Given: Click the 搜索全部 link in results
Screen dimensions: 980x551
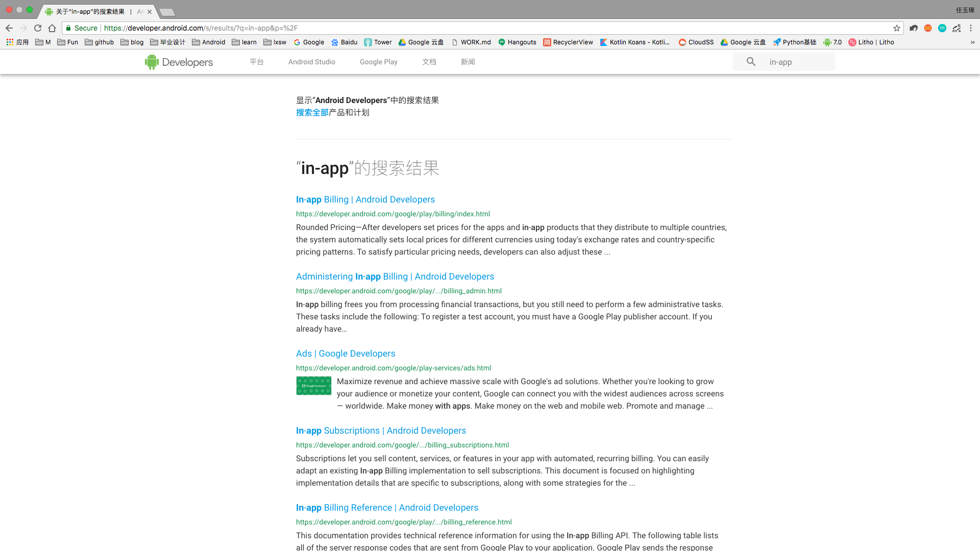Looking at the screenshot, I should coord(312,112).
